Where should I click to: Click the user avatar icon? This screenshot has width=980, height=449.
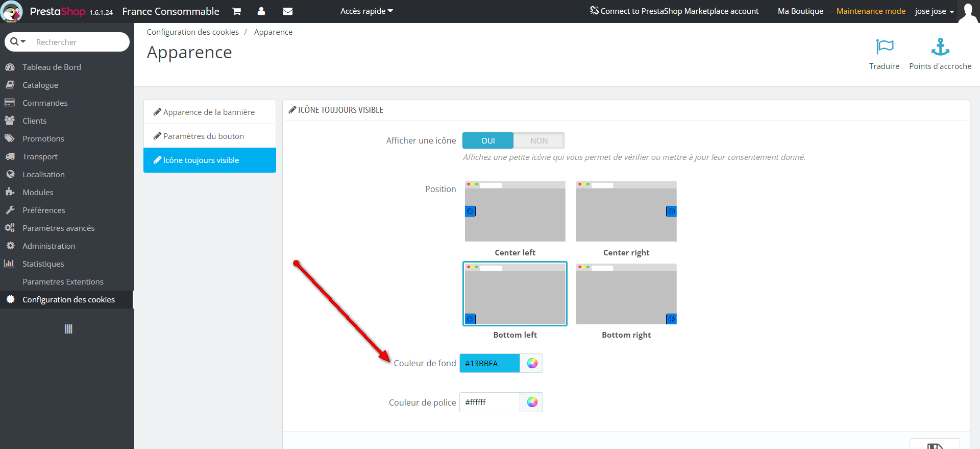[x=968, y=12]
